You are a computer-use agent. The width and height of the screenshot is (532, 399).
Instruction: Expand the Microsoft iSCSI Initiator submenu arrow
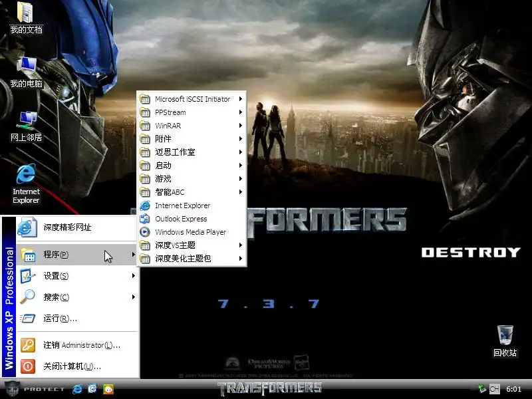[x=241, y=99]
